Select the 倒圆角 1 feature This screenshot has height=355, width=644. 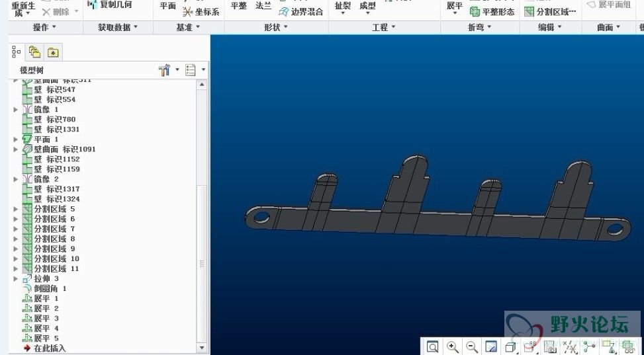(x=44, y=288)
